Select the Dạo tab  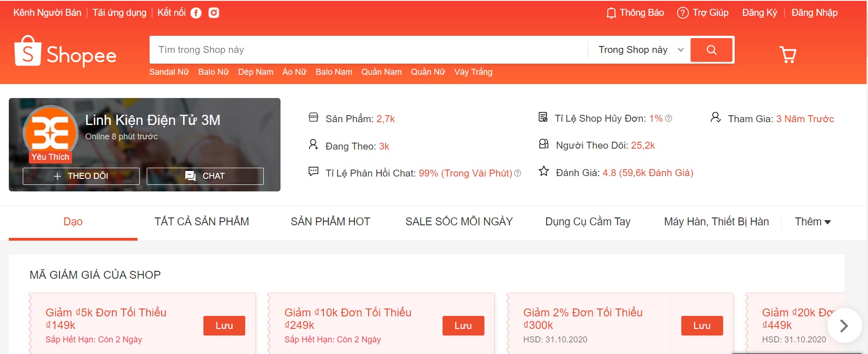73,222
